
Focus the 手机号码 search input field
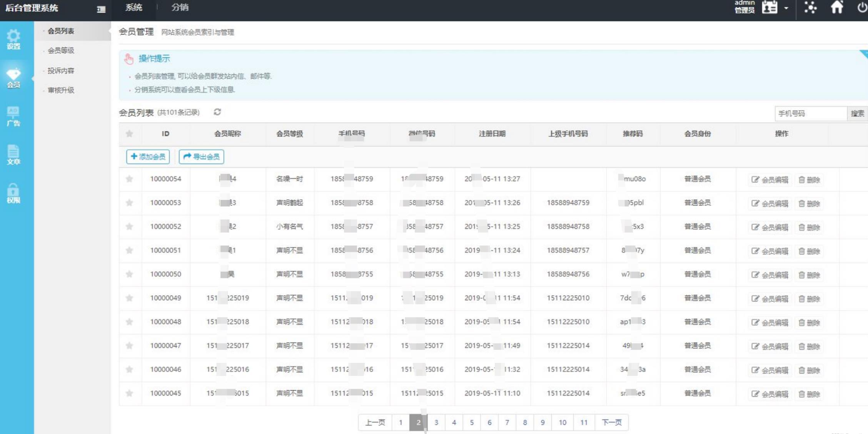point(810,114)
